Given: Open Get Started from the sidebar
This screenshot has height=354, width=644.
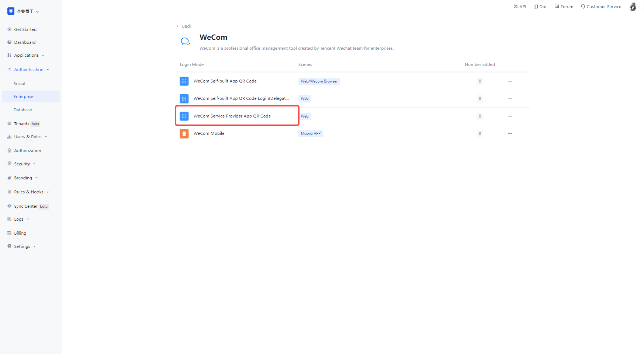Looking at the screenshot, I should [x=25, y=29].
